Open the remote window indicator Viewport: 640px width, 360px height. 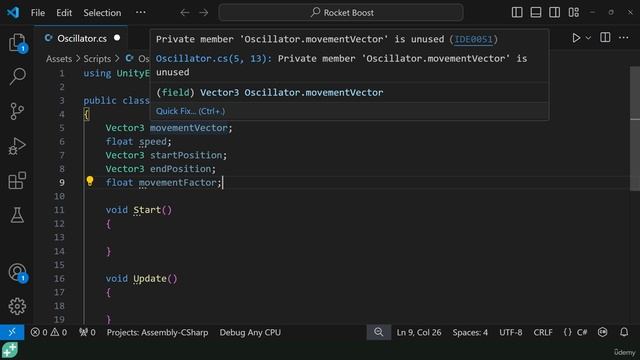tap(12, 332)
